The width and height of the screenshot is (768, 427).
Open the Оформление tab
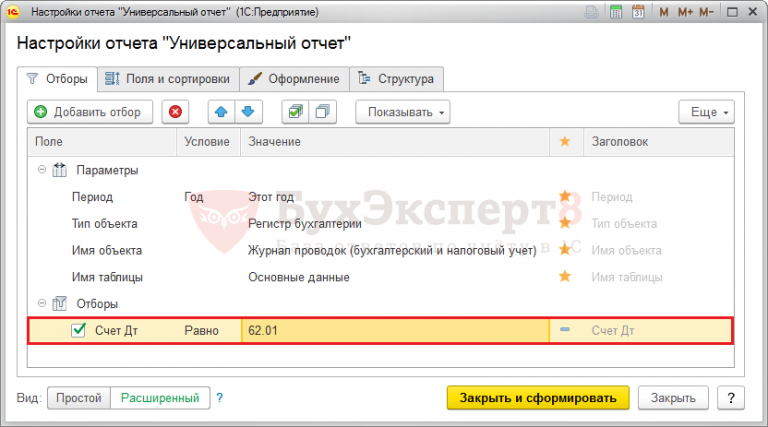(x=294, y=79)
